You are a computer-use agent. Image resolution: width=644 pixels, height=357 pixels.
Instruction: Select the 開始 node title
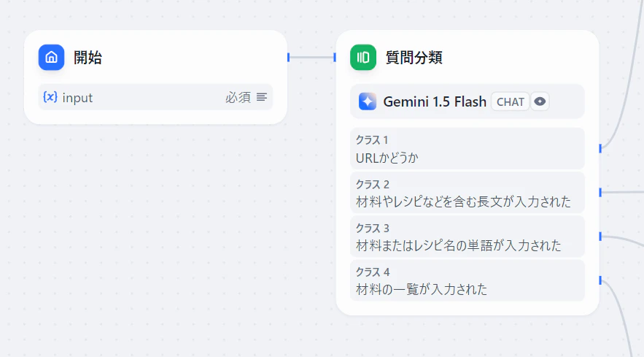[x=88, y=57]
